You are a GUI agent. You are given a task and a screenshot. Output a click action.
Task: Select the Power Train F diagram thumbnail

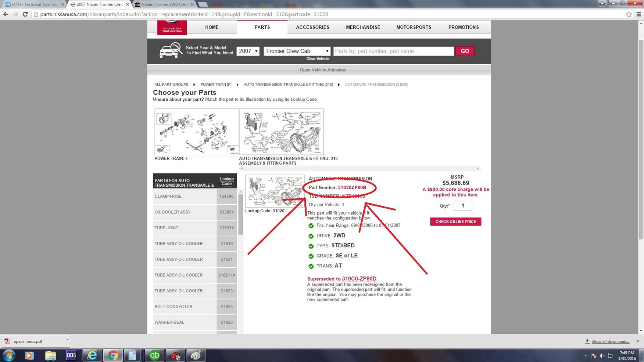(197, 132)
